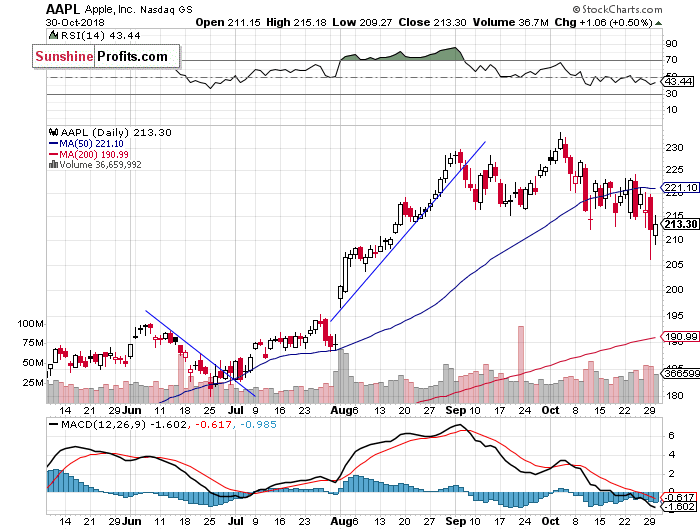Click the RSI axis label 90
This screenshot has height=530, width=700.
pyautogui.click(x=671, y=44)
